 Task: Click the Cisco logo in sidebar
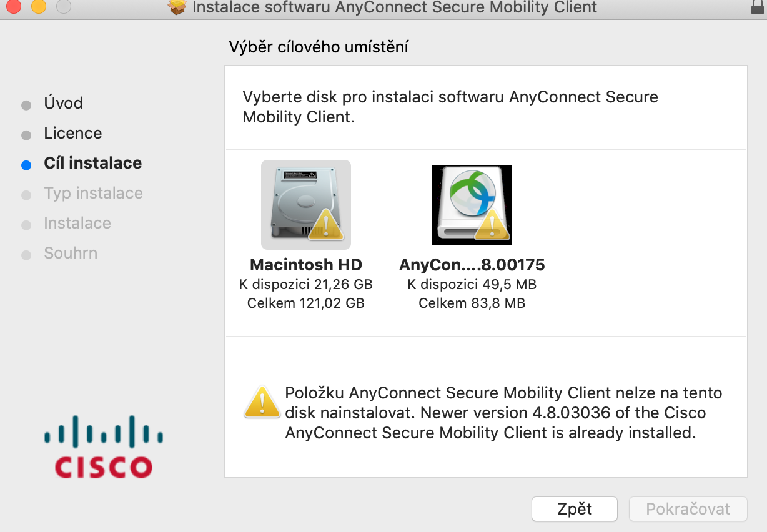tap(104, 446)
